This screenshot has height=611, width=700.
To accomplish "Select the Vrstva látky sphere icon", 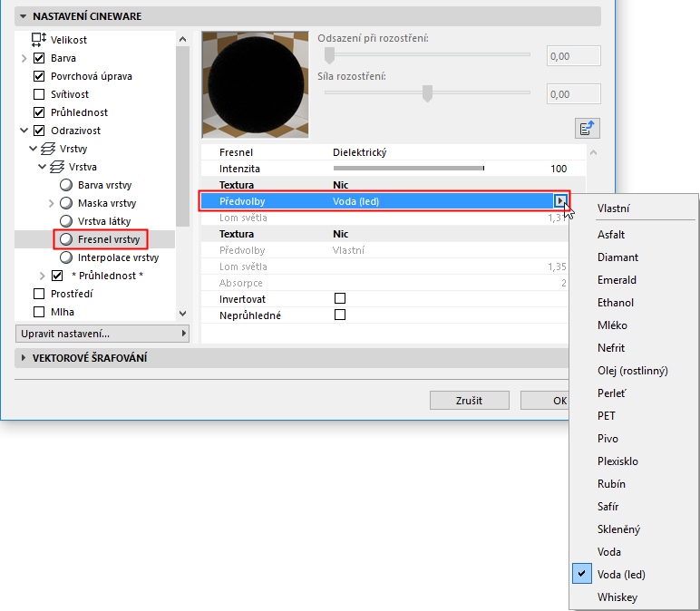I will [66, 221].
